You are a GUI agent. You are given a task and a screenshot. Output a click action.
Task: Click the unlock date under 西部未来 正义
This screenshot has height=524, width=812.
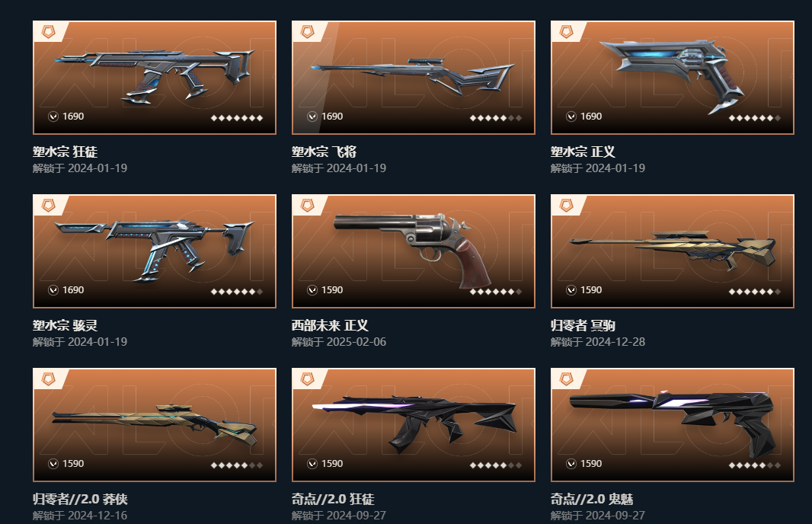(339, 342)
